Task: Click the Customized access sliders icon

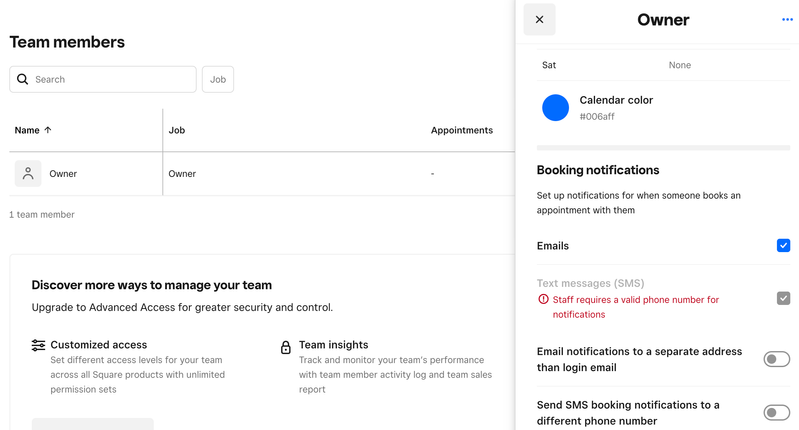Action: click(x=38, y=345)
